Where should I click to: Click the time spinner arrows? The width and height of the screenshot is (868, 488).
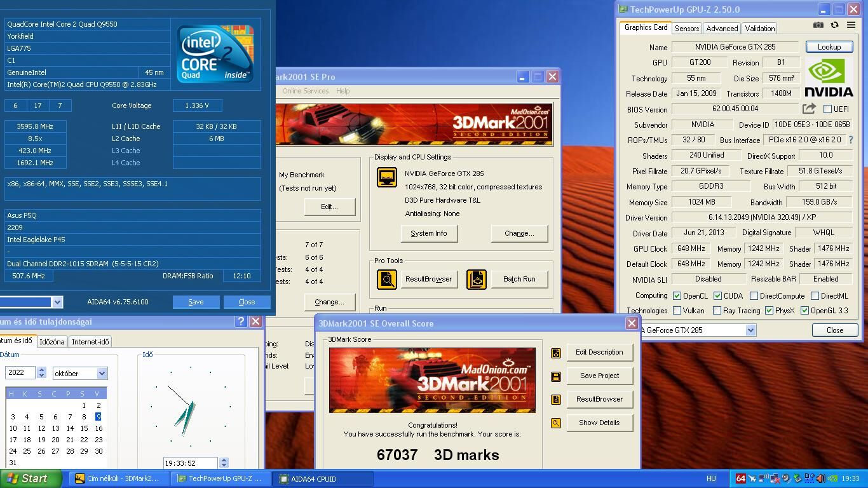[223, 463]
